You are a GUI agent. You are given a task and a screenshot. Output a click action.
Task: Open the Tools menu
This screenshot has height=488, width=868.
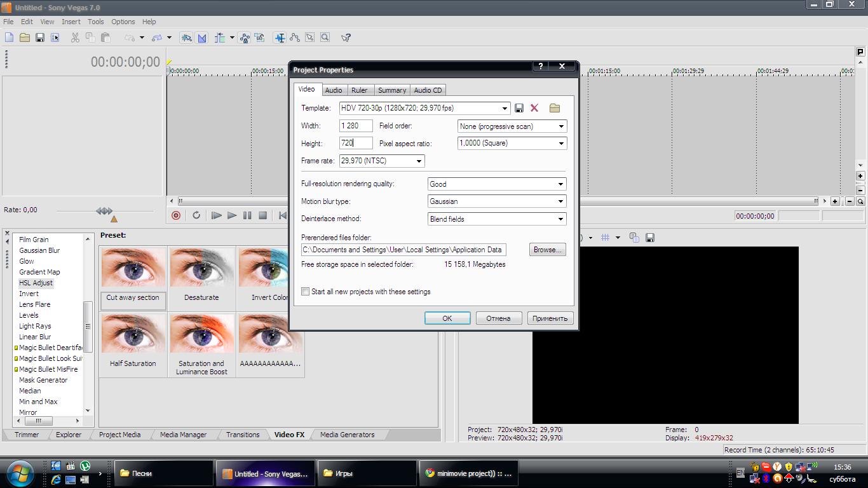click(96, 22)
